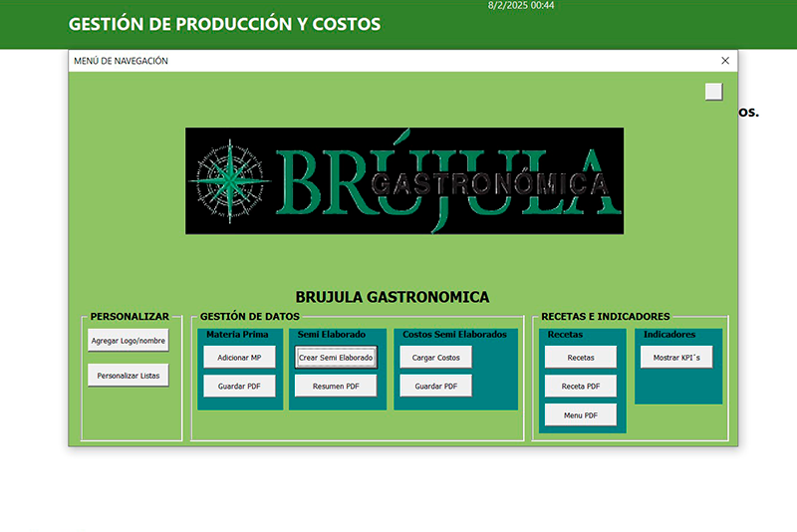Image resolution: width=797 pixels, height=532 pixels.
Task: Click the Agregar Logo/nombre button
Action: (x=129, y=341)
